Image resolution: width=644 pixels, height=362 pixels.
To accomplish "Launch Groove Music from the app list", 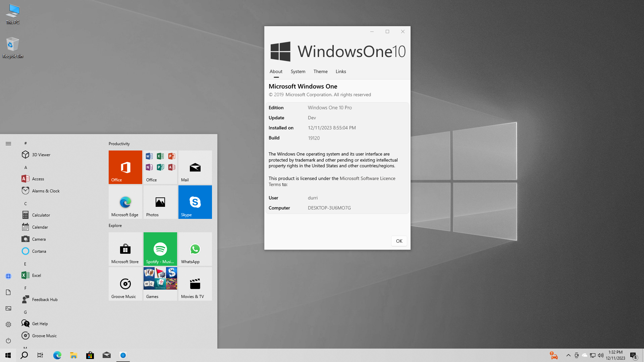I will click(x=60, y=336).
